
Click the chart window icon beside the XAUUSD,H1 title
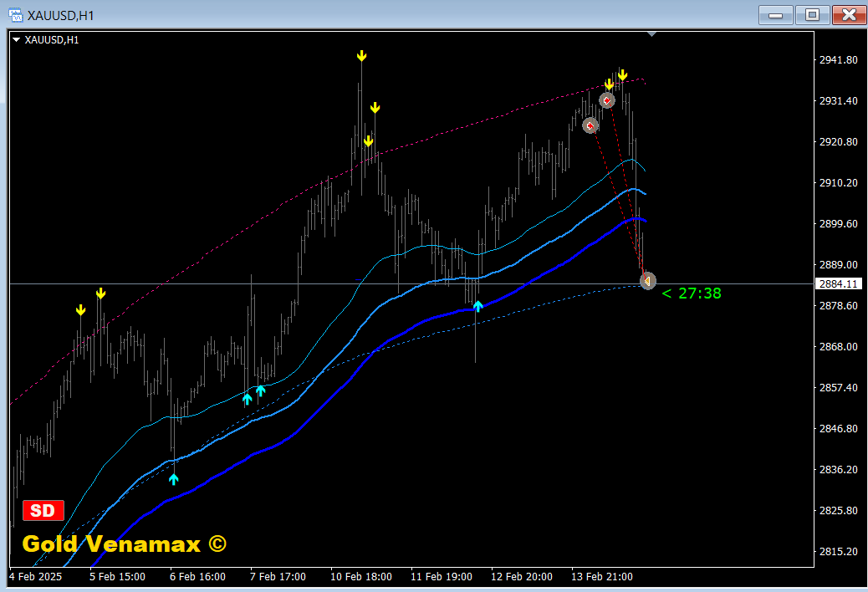pyautogui.click(x=16, y=15)
